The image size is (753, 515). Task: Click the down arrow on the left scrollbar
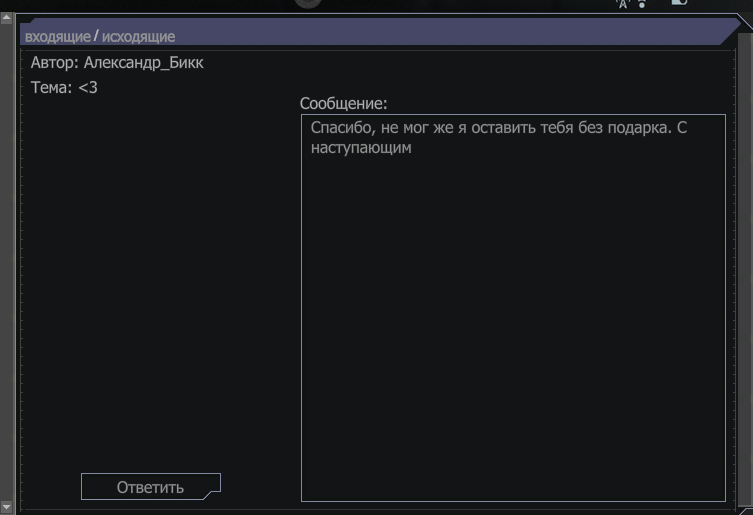(x=6, y=506)
